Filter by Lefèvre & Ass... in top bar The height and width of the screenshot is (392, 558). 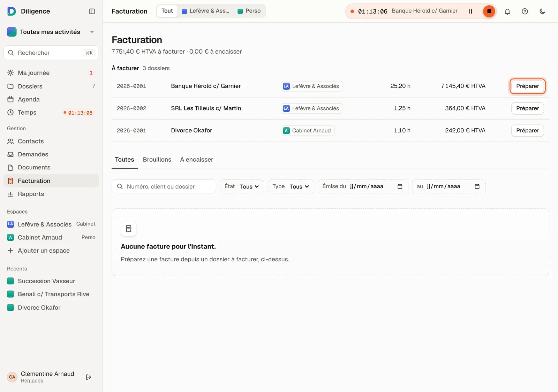pos(206,11)
